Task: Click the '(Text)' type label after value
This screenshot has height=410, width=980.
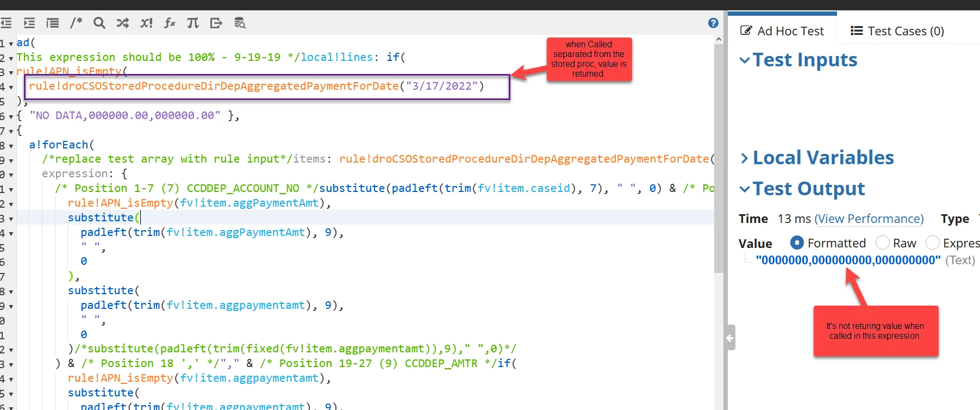Action: 960,260
